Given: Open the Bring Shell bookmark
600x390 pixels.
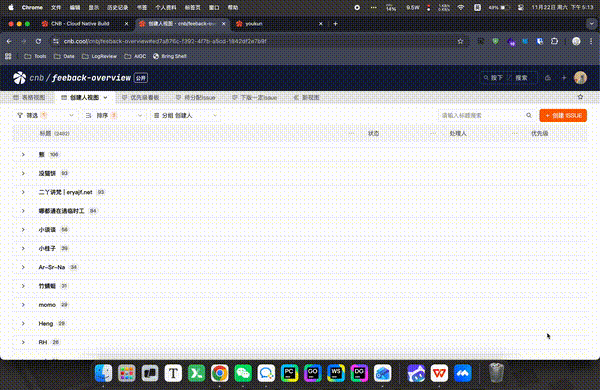Looking at the screenshot, I should click(170, 56).
